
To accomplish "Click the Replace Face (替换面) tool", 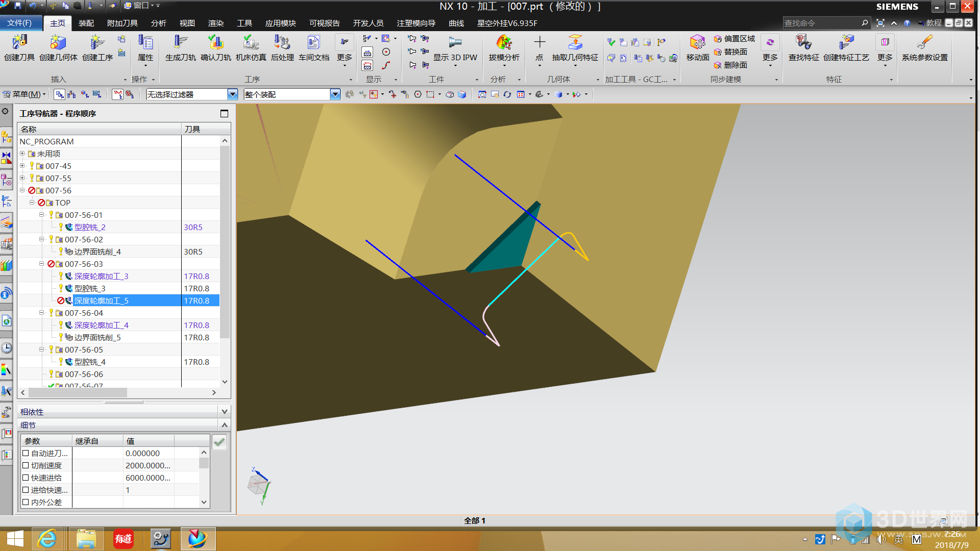I will (730, 52).
